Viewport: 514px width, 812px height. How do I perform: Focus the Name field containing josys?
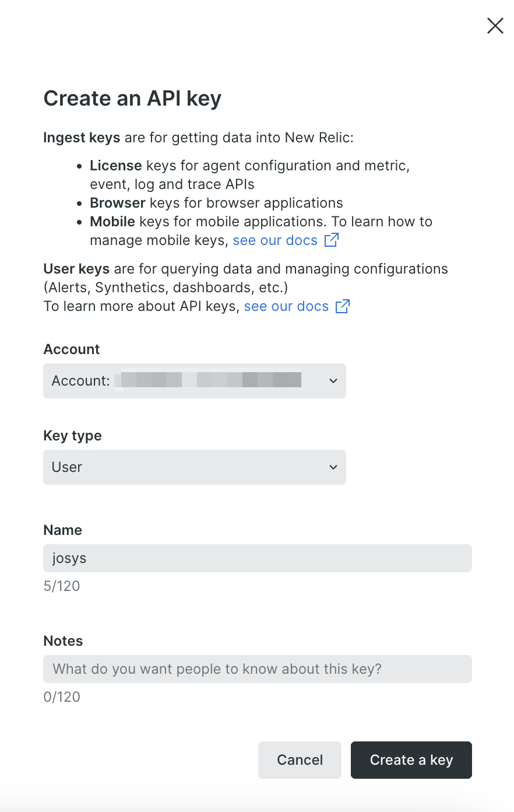257,558
